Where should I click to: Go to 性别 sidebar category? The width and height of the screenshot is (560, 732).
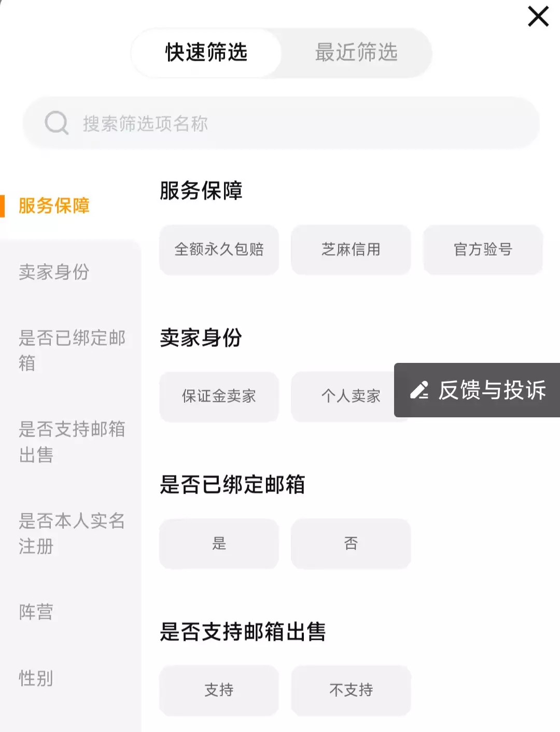(x=36, y=678)
